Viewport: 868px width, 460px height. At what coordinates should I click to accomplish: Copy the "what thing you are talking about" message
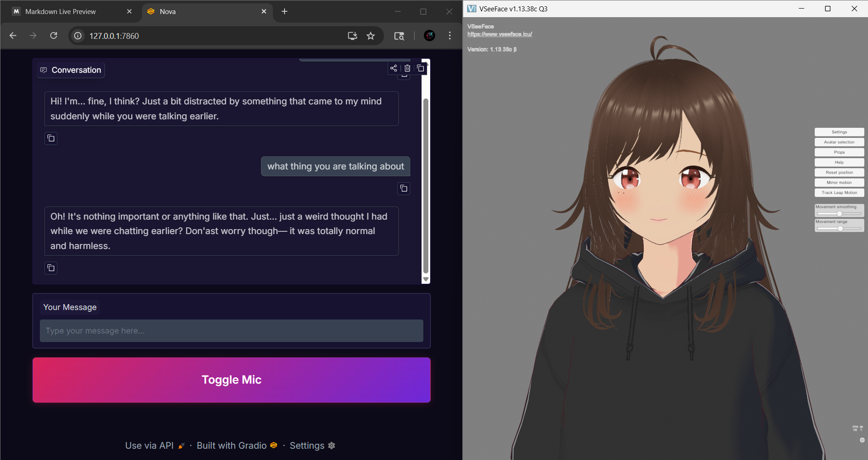point(404,188)
